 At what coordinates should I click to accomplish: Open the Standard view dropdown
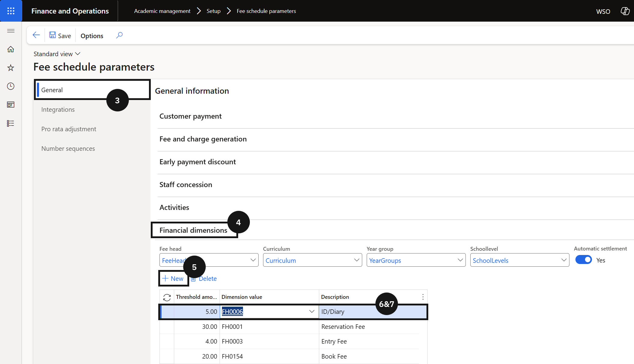pos(57,54)
